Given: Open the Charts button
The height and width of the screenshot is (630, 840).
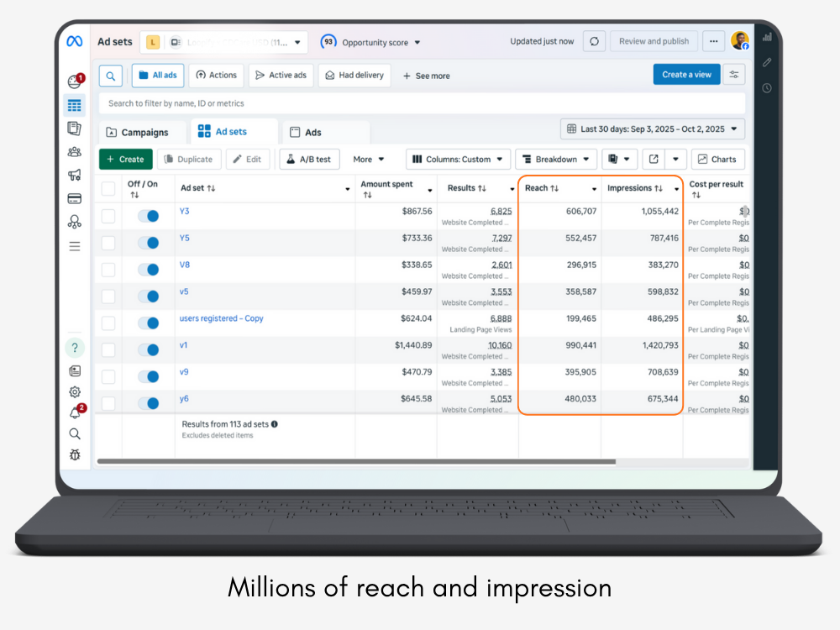Looking at the screenshot, I should pyautogui.click(x=717, y=159).
